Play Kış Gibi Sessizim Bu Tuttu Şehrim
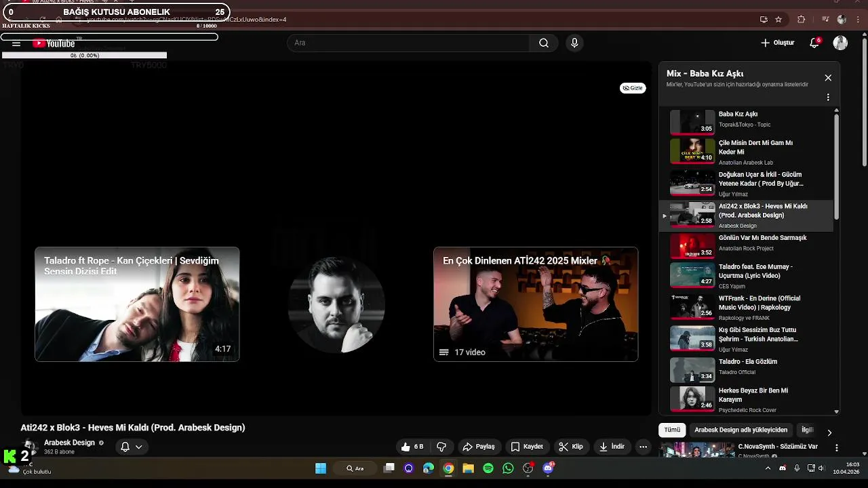 pos(746,339)
